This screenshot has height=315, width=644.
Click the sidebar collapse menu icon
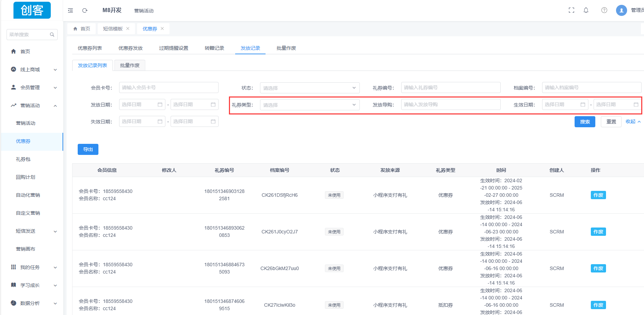(70, 10)
